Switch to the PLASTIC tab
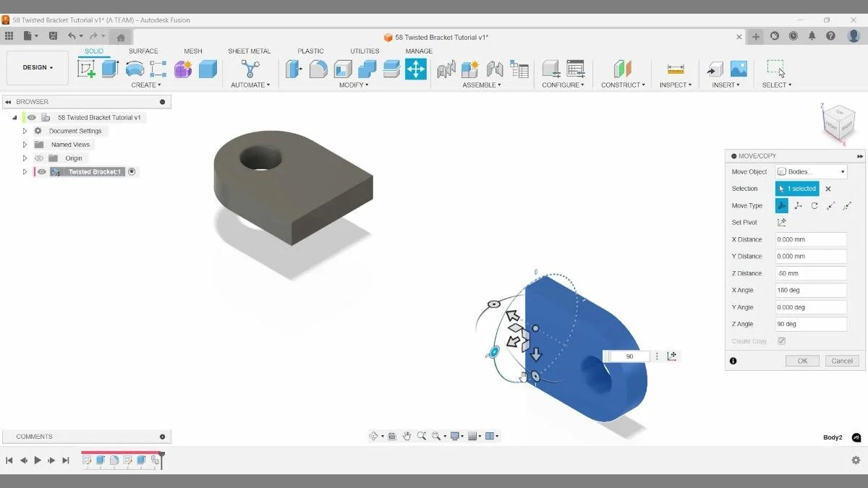This screenshot has width=868, height=488. [x=311, y=51]
